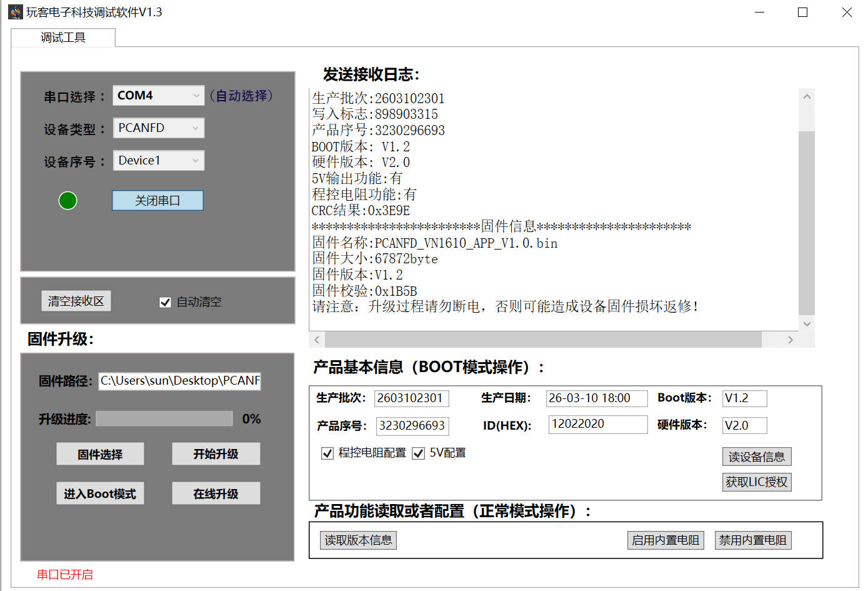Uncheck the 程控电阻配置 checkbox
The image size is (868, 591).
327,453
